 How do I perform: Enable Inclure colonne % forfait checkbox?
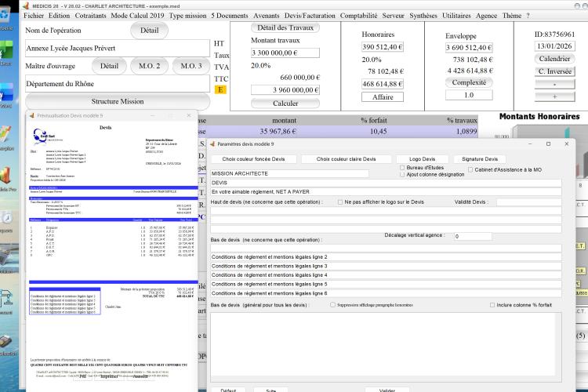pyautogui.click(x=492, y=305)
